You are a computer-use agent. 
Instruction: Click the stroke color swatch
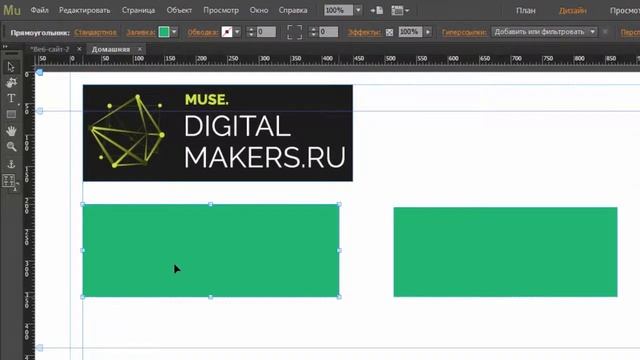click(227, 32)
